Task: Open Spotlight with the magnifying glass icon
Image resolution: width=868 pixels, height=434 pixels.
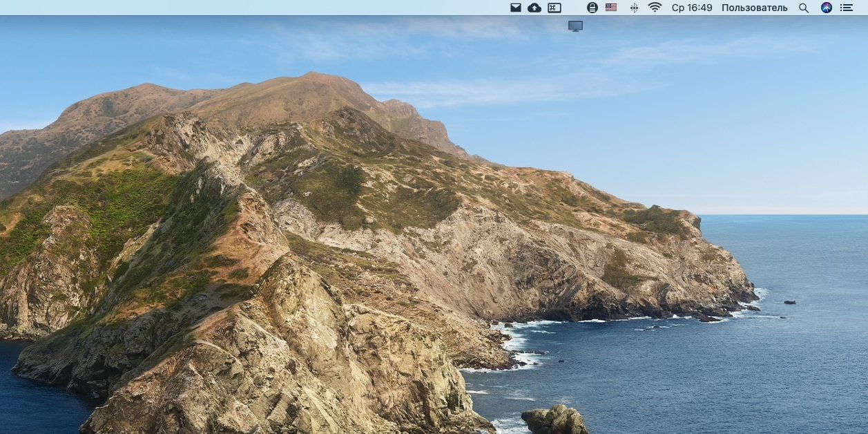Action: [803, 8]
